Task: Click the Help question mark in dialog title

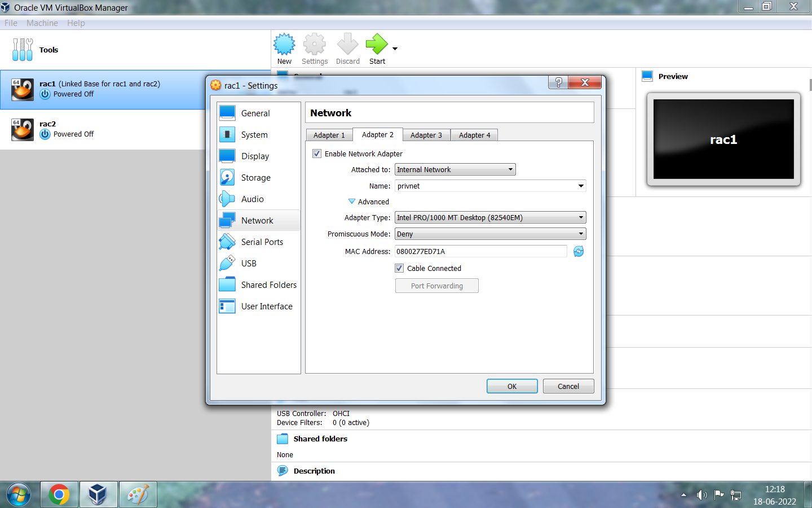Action: point(558,82)
